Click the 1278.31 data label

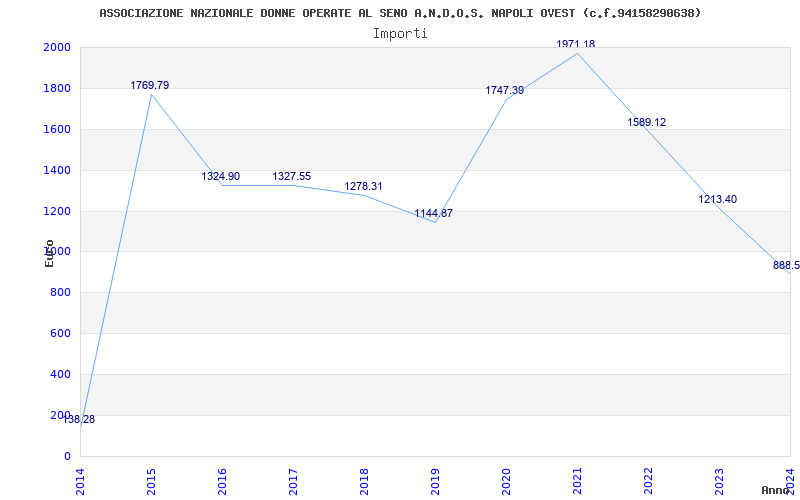[x=363, y=187]
